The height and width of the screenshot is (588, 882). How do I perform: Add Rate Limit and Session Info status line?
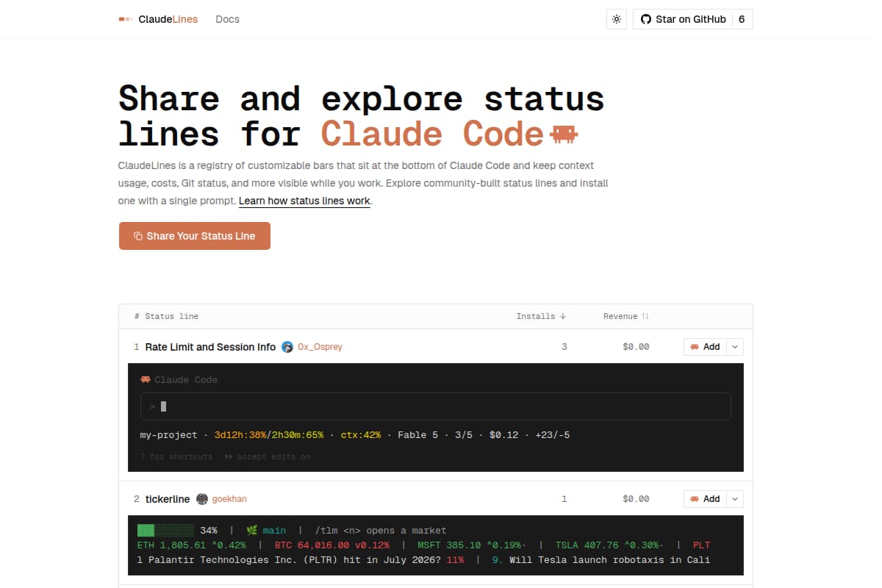705,347
